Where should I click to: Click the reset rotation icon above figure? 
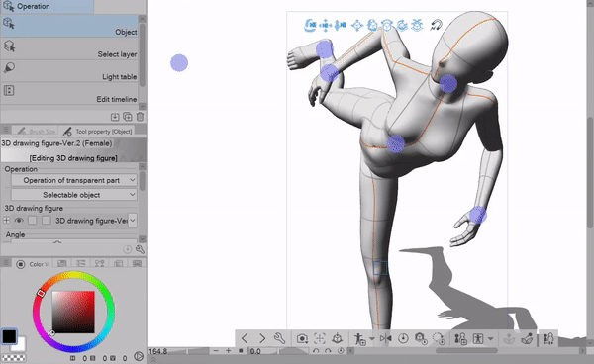436,26
